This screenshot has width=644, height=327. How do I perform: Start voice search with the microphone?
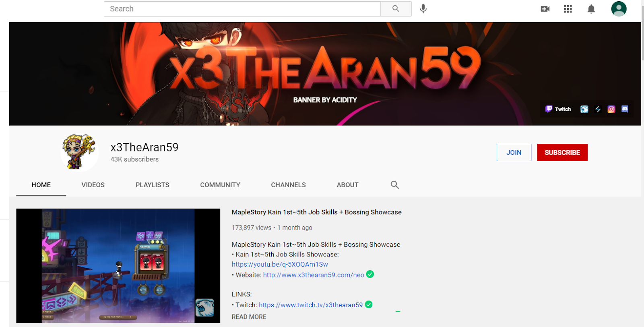[423, 9]
